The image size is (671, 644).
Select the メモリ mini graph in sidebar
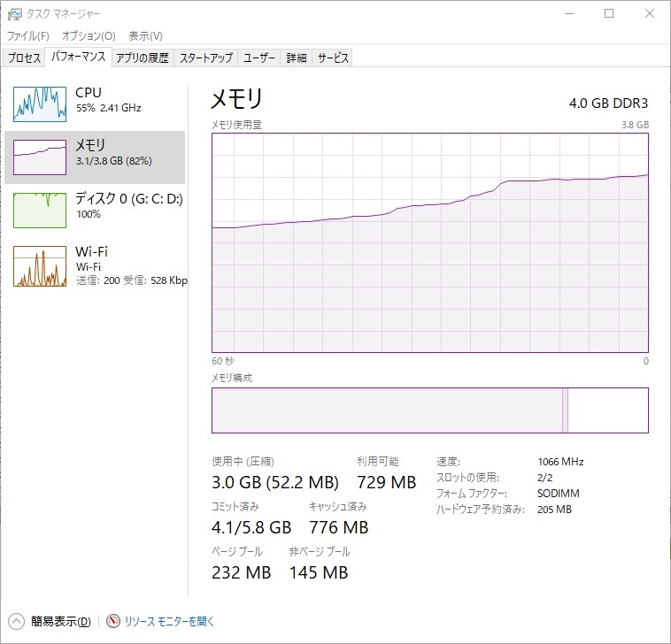40,157
